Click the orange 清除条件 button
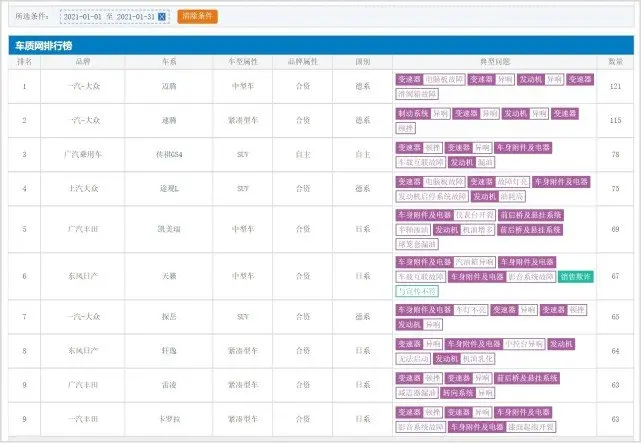 pyautogui.click(x=197, y=16)
